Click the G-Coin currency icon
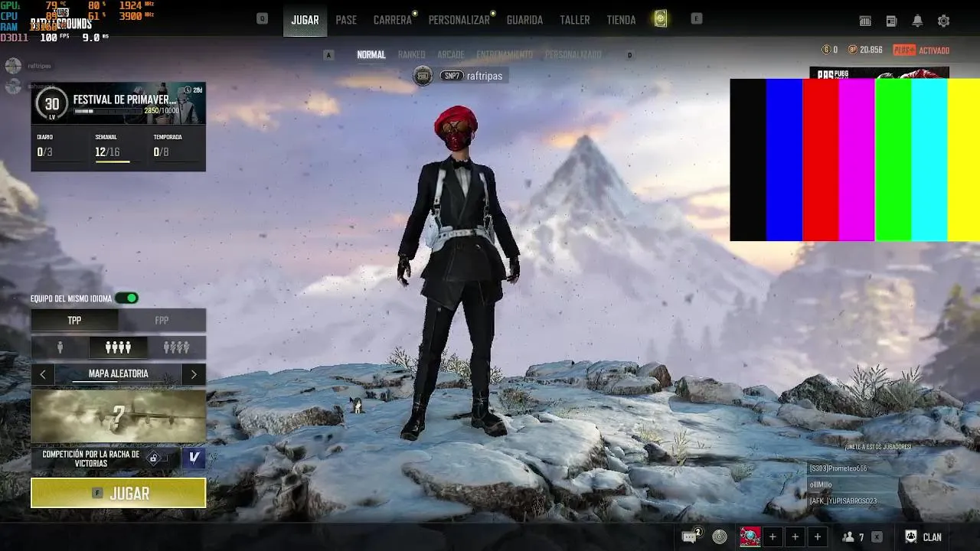980x551 pixels. coord(826,50)
